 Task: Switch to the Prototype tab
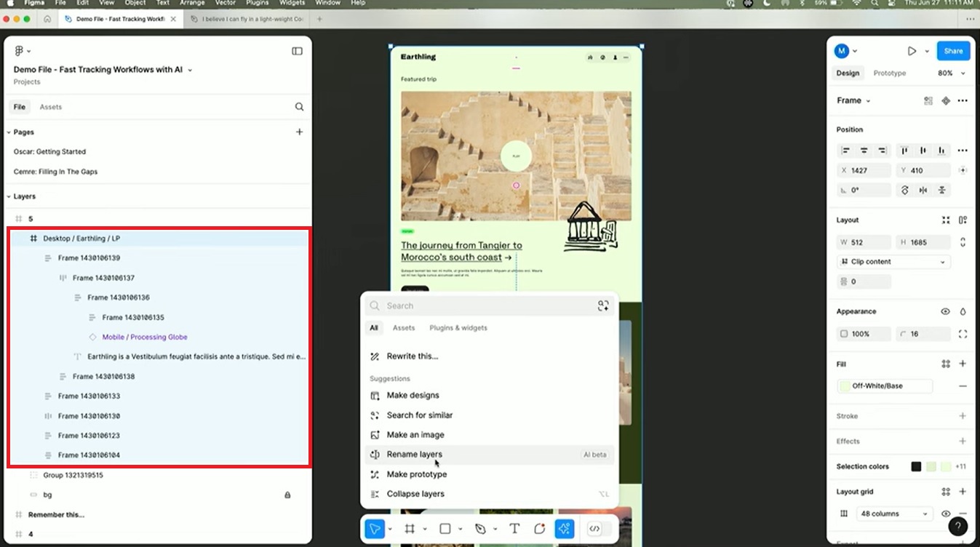pyautogui.click(x=889, y=73)
